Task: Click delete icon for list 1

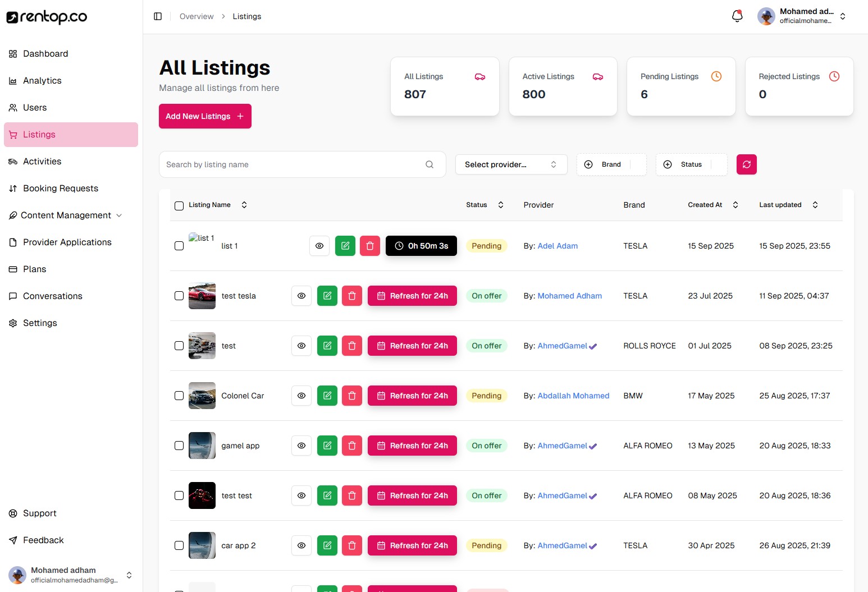Action: coord(370,246)
